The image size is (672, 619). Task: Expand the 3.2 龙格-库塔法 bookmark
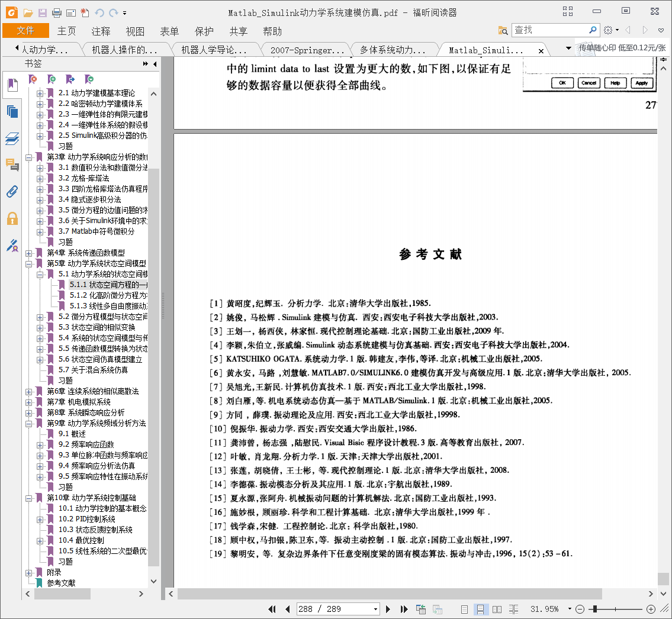pyautogui.click(x=40, y=179)
